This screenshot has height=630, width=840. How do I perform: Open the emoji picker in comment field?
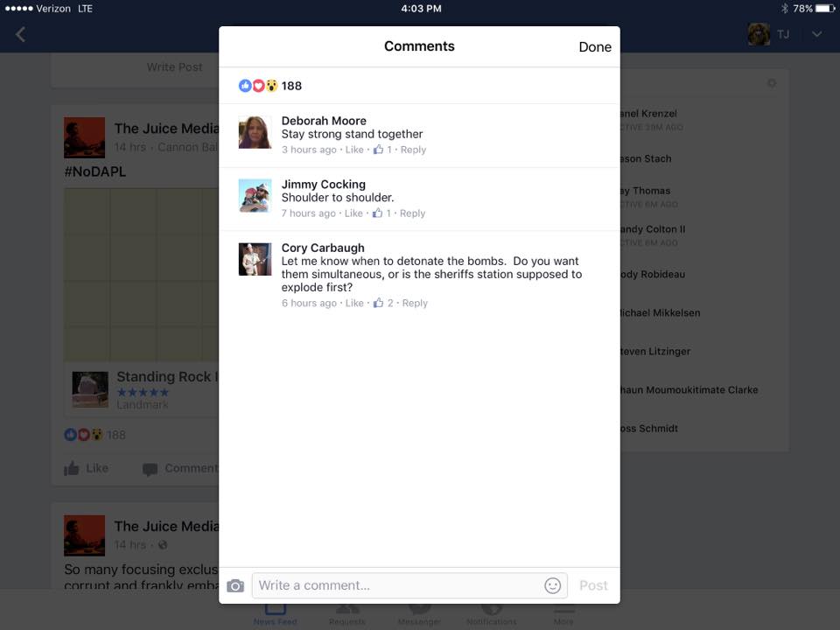click(552, 585)
